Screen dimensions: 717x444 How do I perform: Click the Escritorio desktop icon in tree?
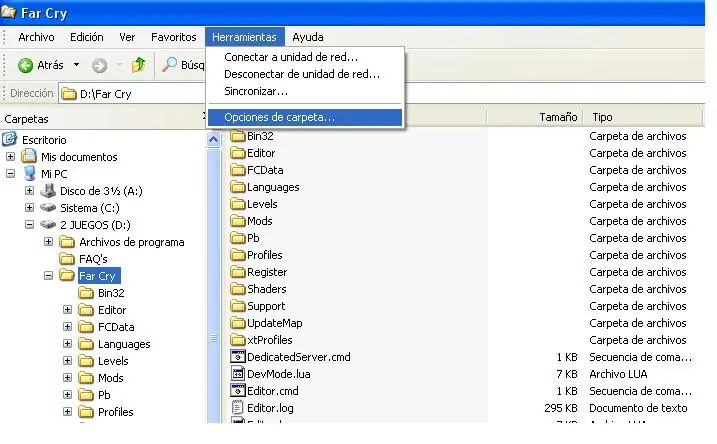pos(10,139)
